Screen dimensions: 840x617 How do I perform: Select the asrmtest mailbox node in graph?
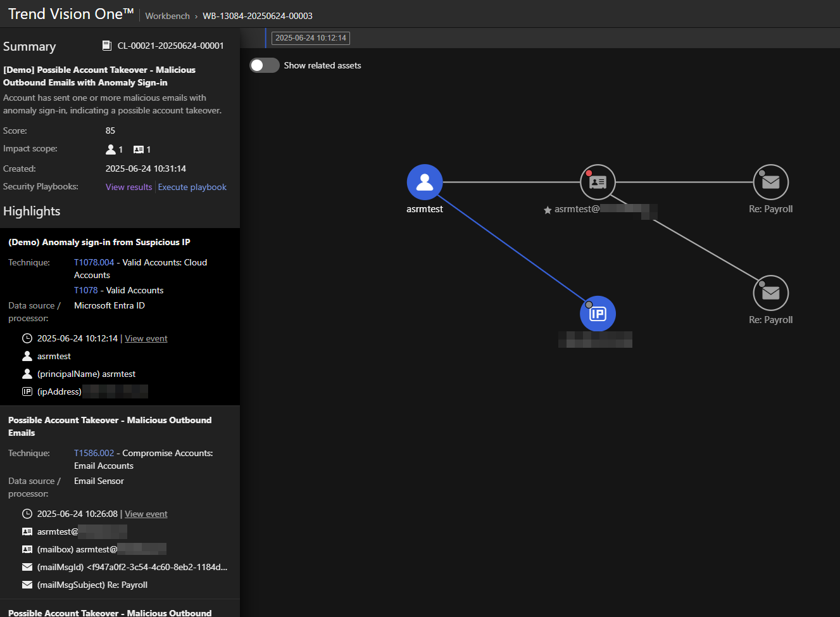(598, 182)
